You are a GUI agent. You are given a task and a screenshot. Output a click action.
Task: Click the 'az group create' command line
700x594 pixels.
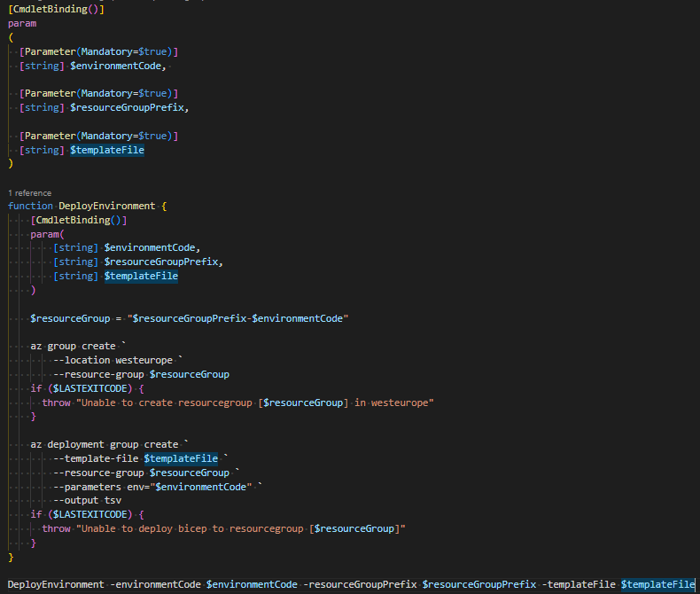click(78, 346)
